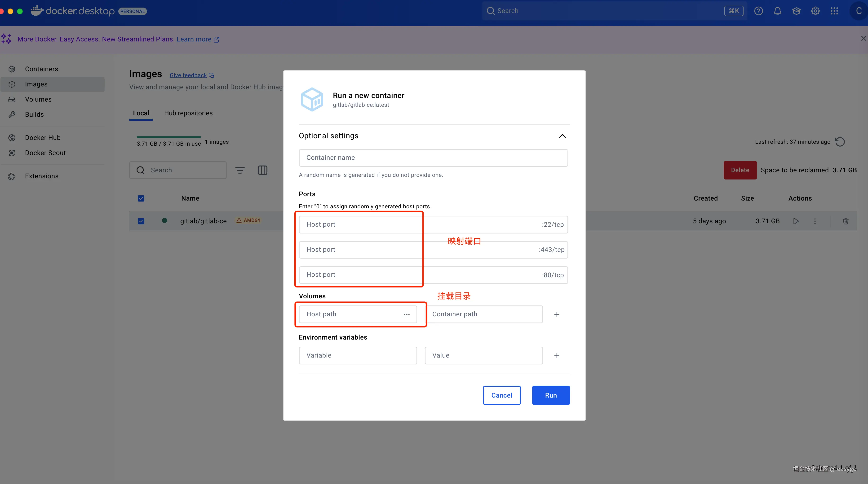Viewport: 868px width, 484px height.
Task: Run the gitlab-ce image play icon
Action: point(796,221)
